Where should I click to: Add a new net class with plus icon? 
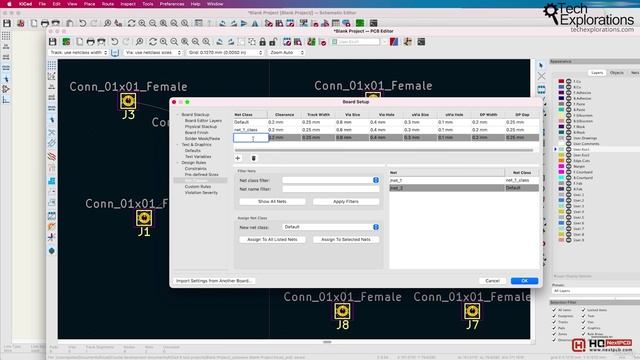[238, 158]
